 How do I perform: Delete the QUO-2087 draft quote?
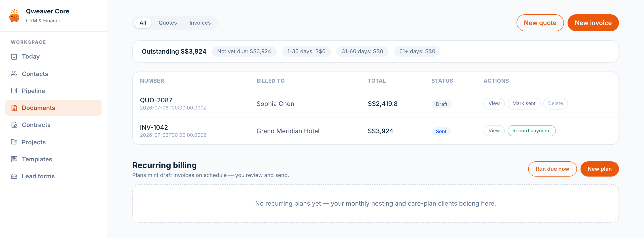point(555,103)
